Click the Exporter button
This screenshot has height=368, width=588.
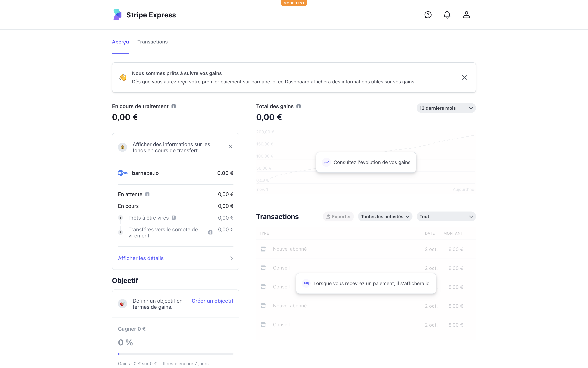tap(338, 217)
